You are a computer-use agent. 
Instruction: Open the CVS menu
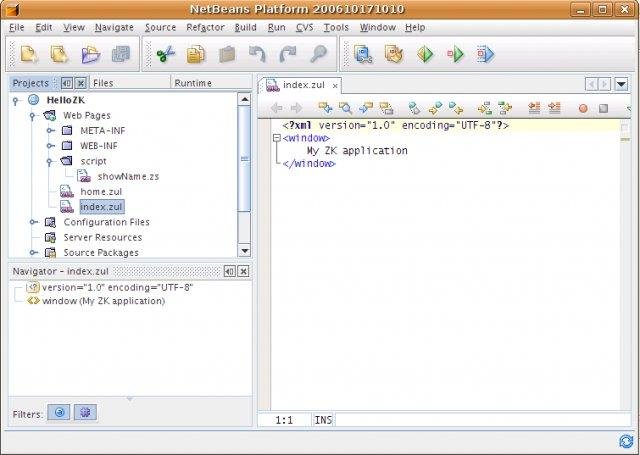[x=304, y=27]
